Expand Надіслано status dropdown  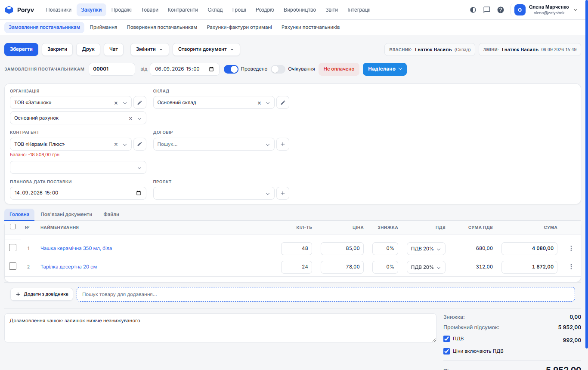385,69
